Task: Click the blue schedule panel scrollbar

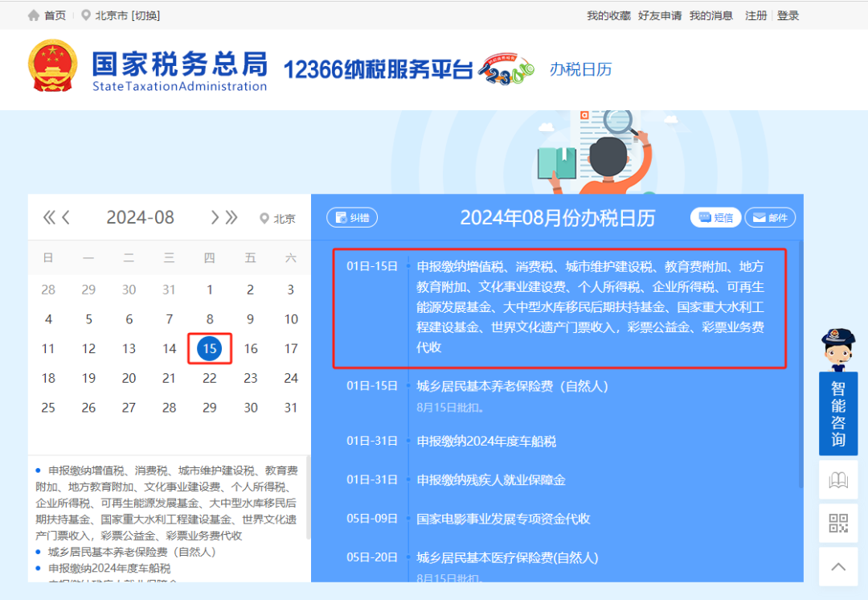Action: click(800, 364)
